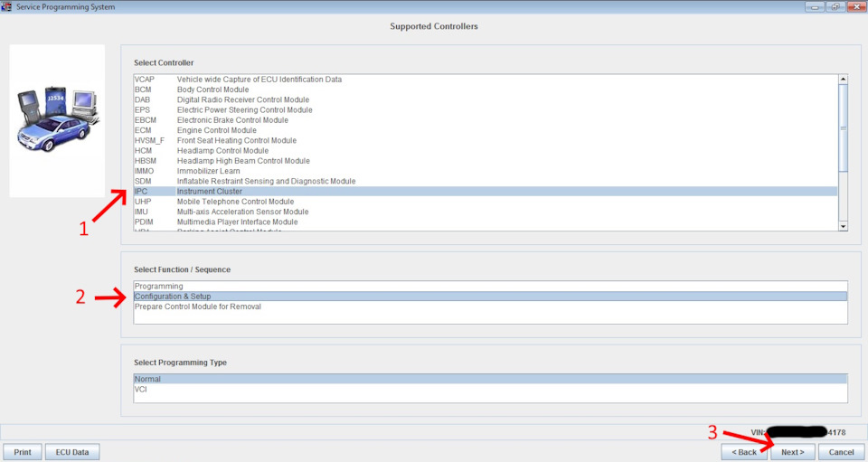The height and width of the screenshot is (462, 868).
Task: Pick EBCM Electronic Brake Control Module
Action: (x=486, y=120)
